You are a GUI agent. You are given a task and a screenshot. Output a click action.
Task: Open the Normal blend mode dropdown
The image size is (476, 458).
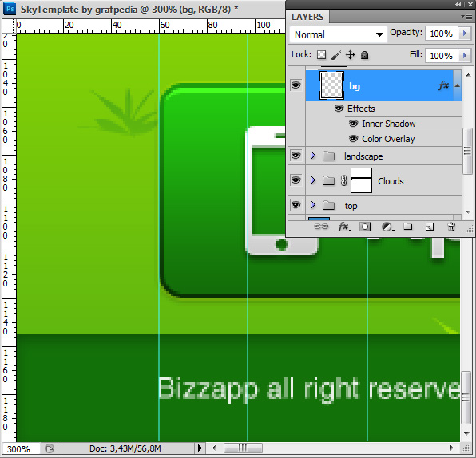339,34
